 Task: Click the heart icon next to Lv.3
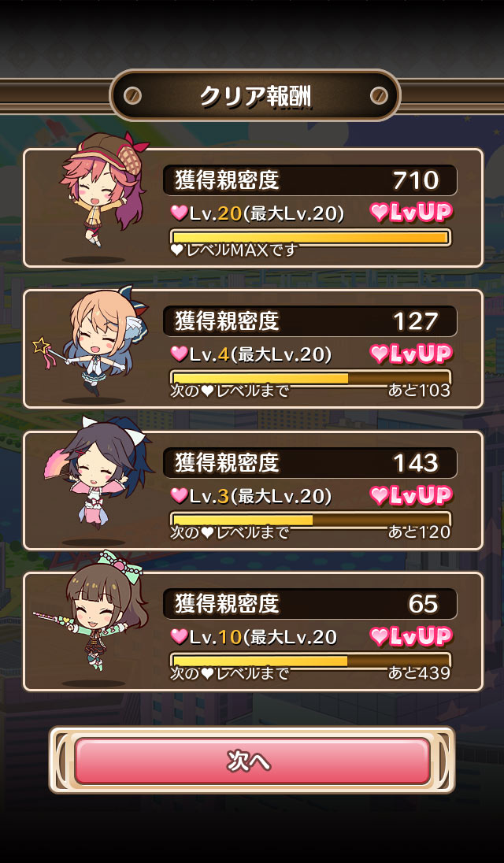click(x=179, y=496)
